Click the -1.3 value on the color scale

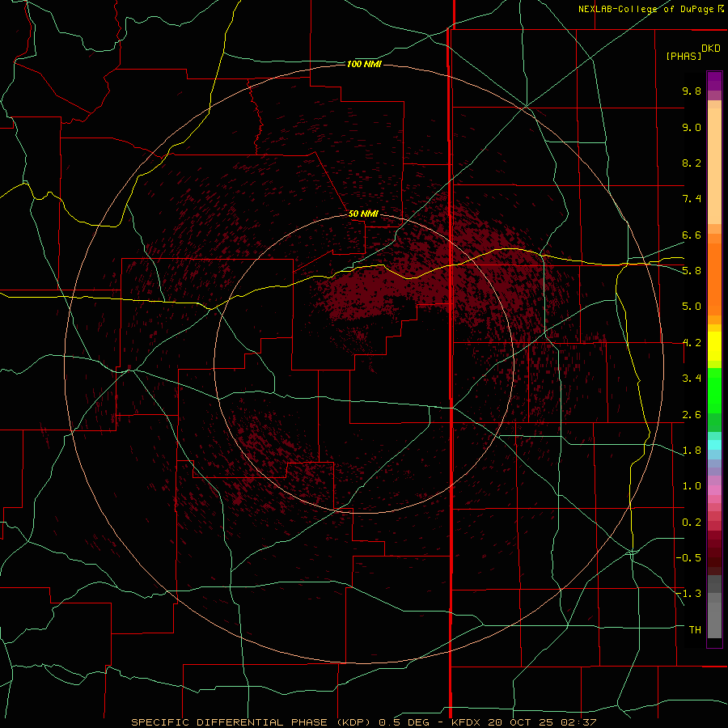click(688, 594)
